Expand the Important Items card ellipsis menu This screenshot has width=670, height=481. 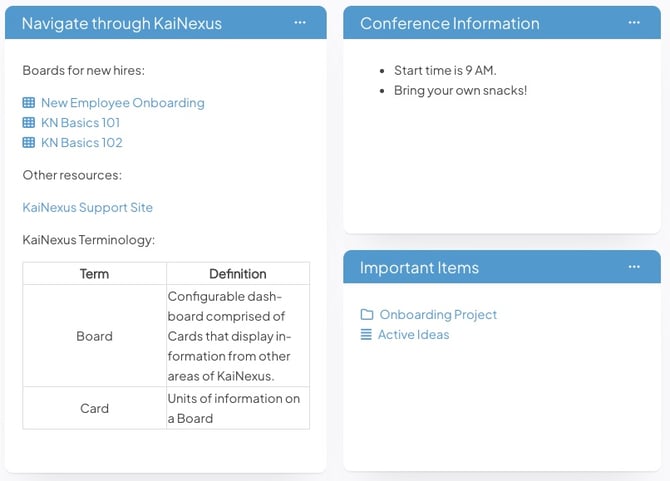click(x=634, y=267)
